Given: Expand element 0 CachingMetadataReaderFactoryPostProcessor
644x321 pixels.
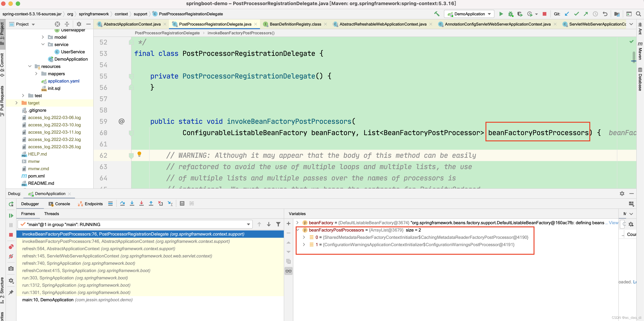Looking at the screenshot, I should 304,237.
